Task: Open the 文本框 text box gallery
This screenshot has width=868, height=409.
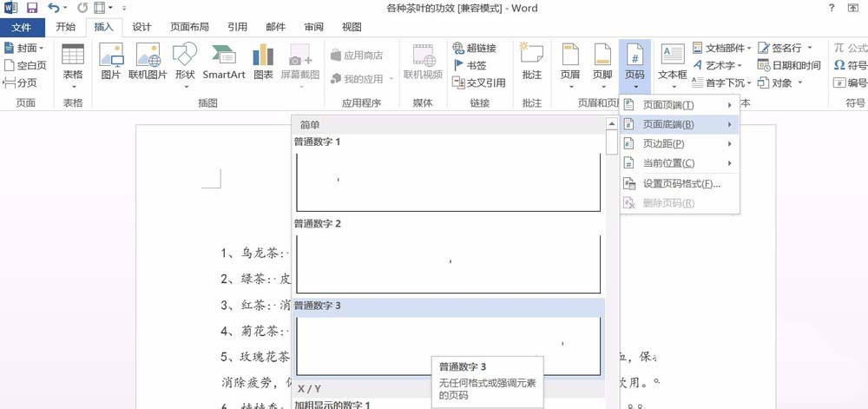Action: 673,66
